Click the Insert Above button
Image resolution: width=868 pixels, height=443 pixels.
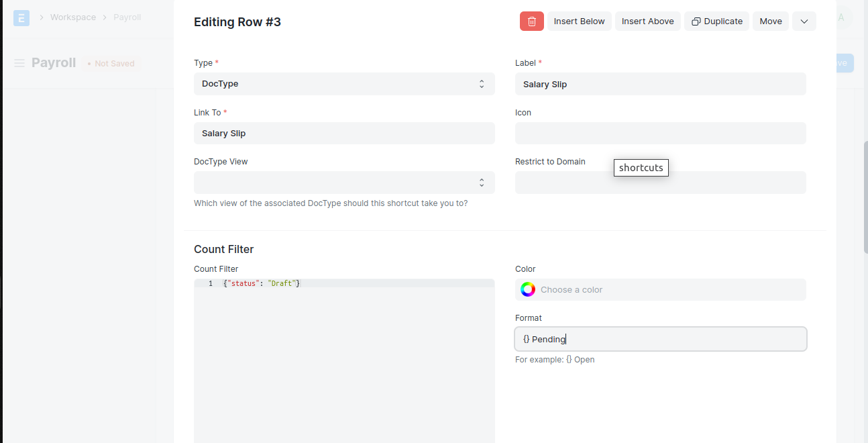pyautogui.click(x=647, y=21)
